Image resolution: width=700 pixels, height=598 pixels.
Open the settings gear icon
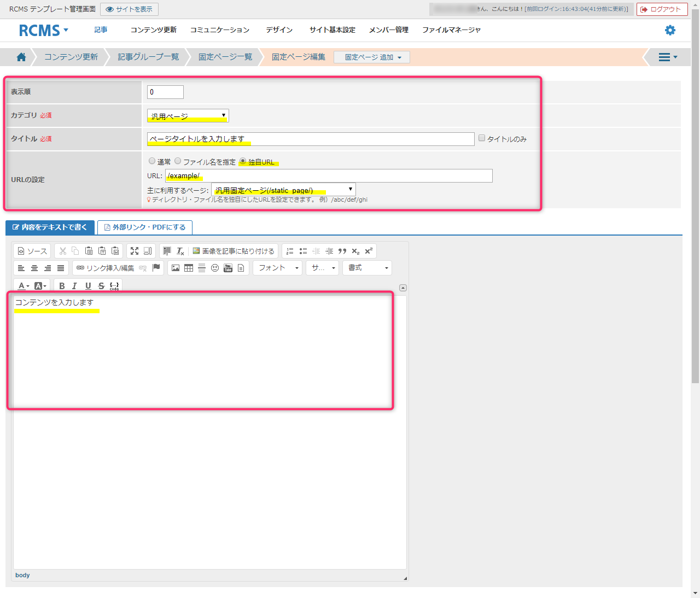670,30
